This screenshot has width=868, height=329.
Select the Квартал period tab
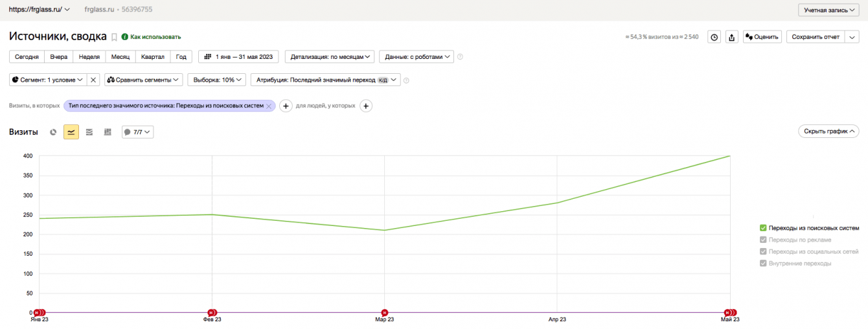pyautogui.click(x=153, y=57)
